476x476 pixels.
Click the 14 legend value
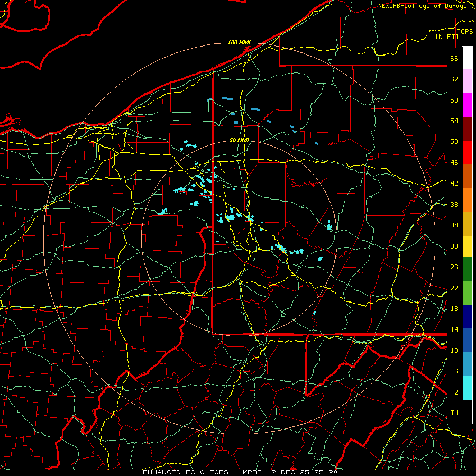[x=454, y=329]
